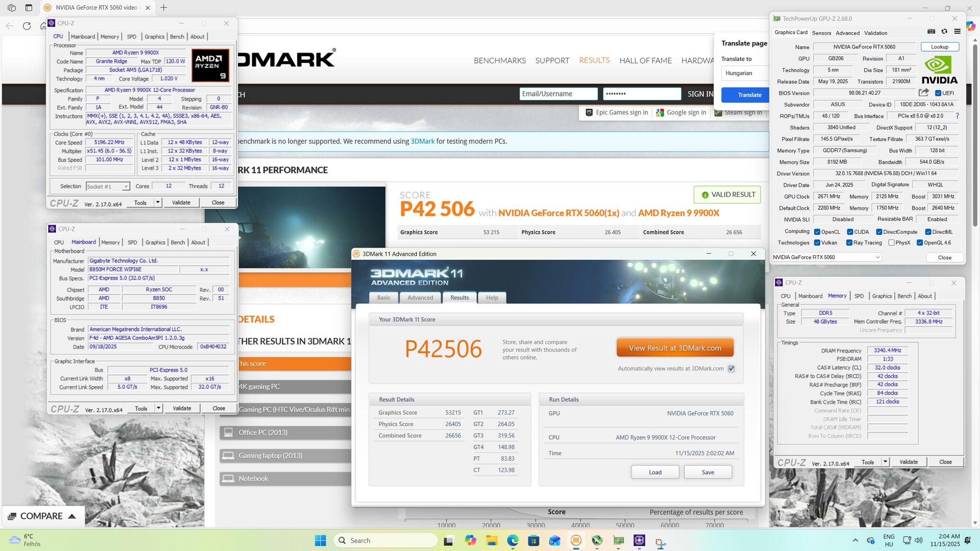Click the BIOS export share icon
This screenshot has width=980, height=551.
pos(923,93)
